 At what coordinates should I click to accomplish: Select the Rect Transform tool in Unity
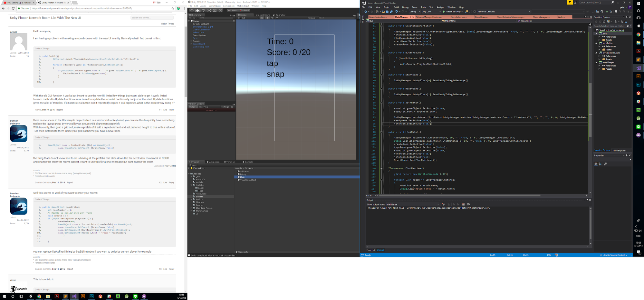215,10
